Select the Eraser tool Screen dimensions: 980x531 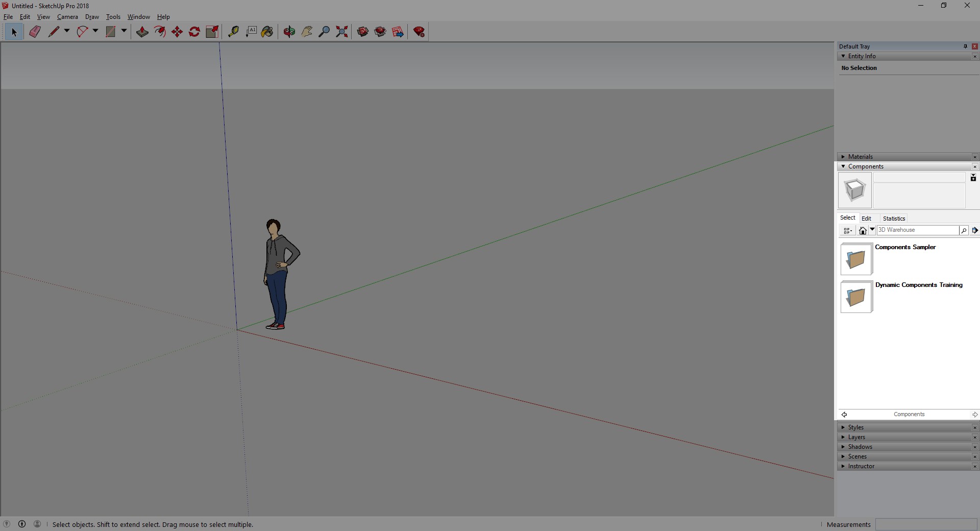click(x=35, y=32)
